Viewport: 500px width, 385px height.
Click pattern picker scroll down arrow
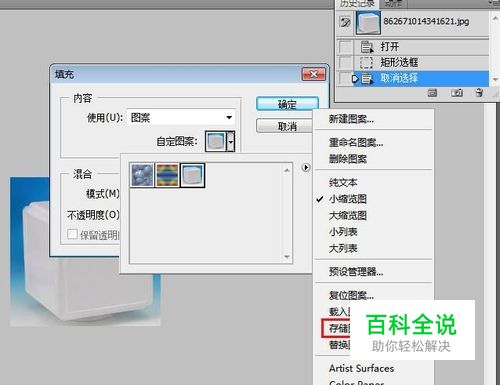pos(287,257)
